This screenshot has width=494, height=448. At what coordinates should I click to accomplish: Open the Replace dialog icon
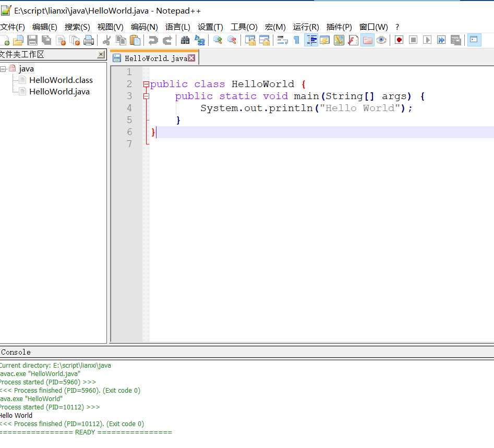(199, 40)
